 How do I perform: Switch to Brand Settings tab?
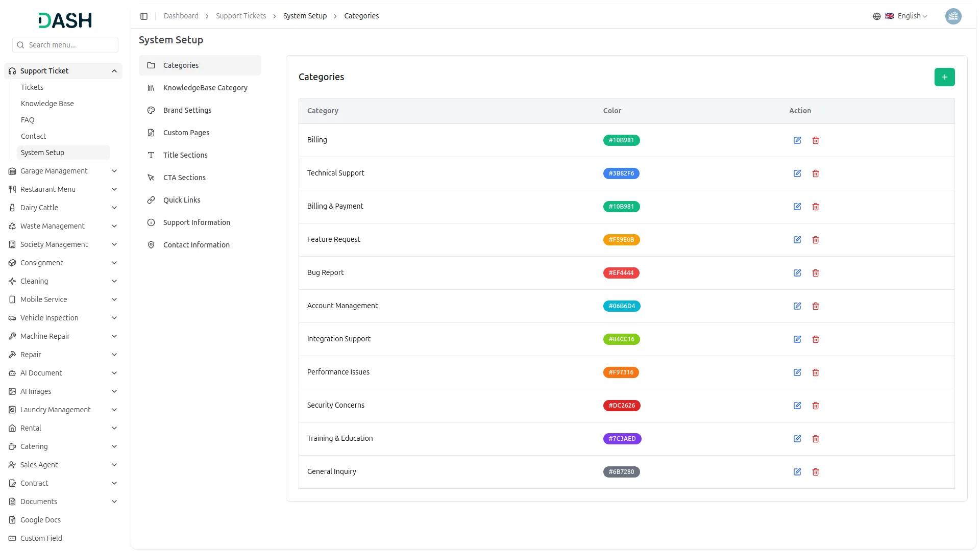pyautogui.click(x=187, y=110)
